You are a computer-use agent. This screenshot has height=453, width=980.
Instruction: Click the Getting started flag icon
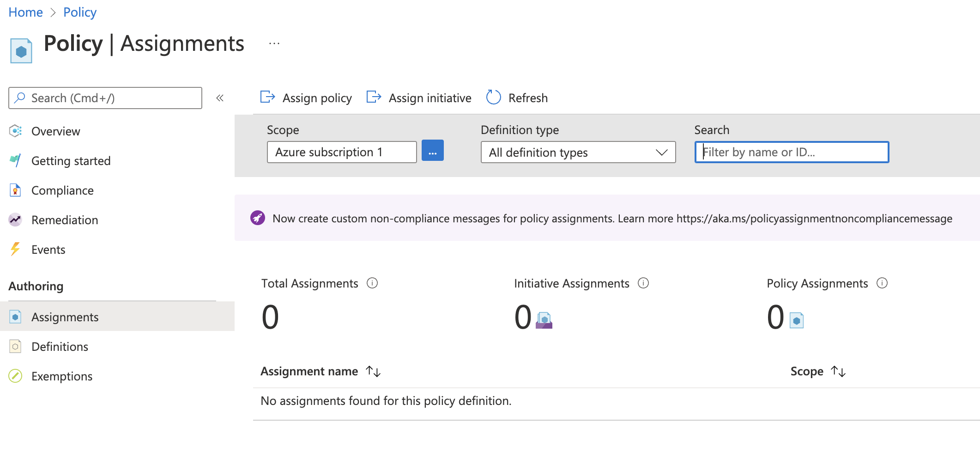15,161
